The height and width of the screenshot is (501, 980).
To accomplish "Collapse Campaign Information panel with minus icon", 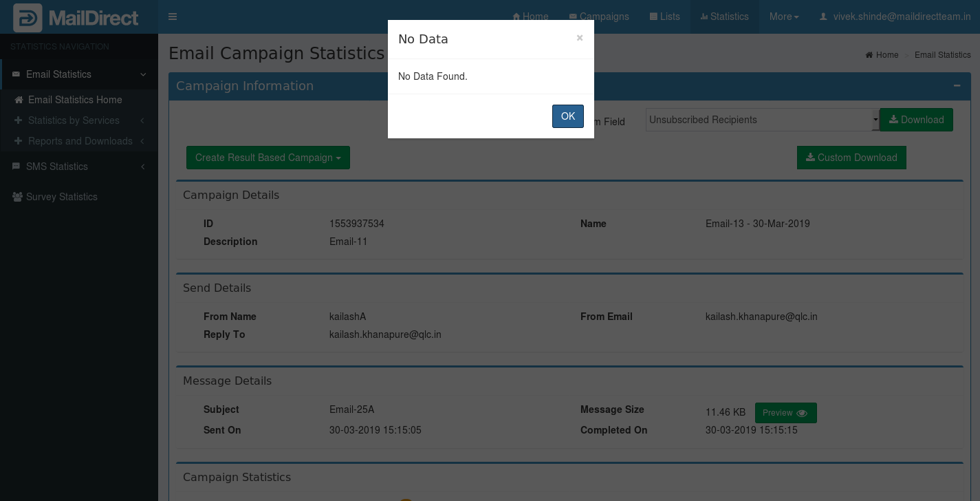I will point(957,86).
